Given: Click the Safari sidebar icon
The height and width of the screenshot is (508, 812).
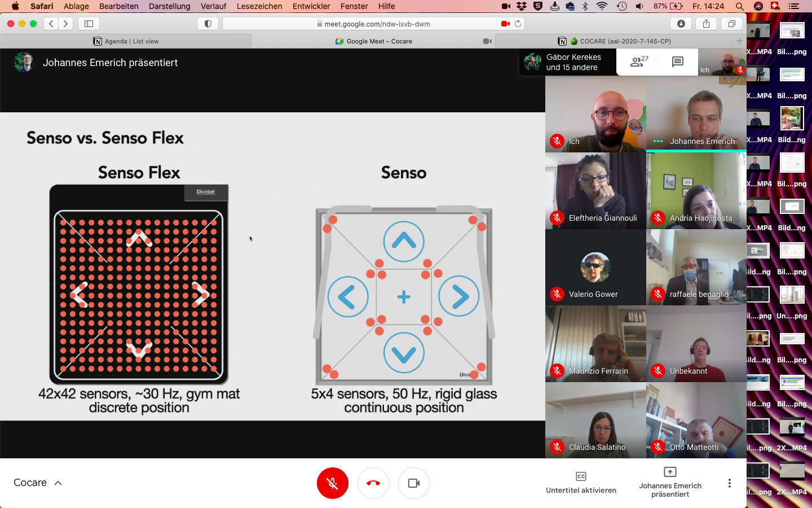Looking at the screenshot, I should point(89,24).
